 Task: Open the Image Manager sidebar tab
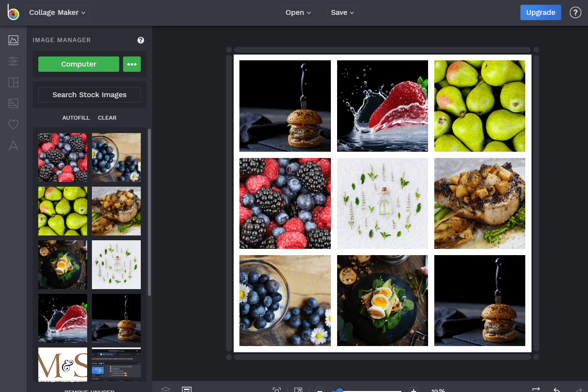(x=13, y=40)
